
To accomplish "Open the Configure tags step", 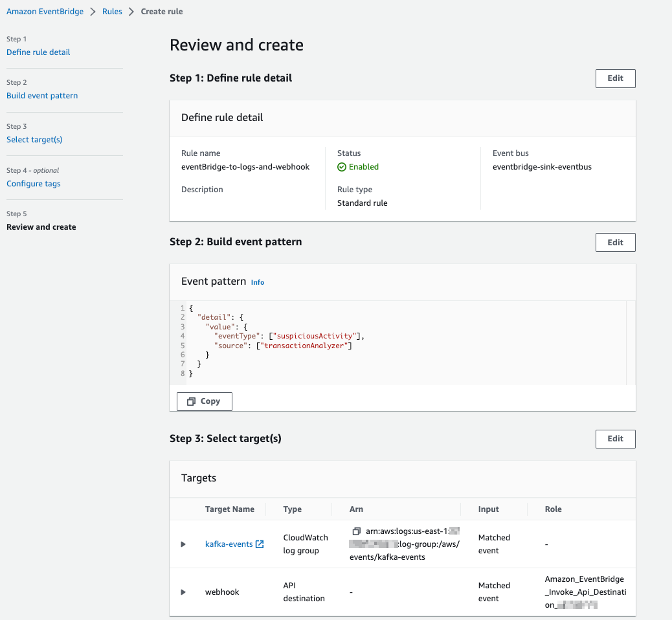I will [x=34, y=184].
